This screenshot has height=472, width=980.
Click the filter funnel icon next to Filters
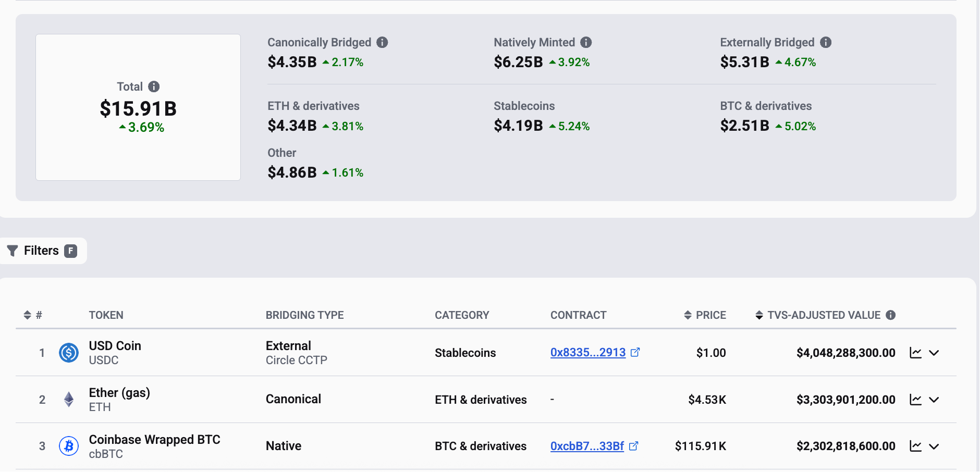[x=13, y=251]
